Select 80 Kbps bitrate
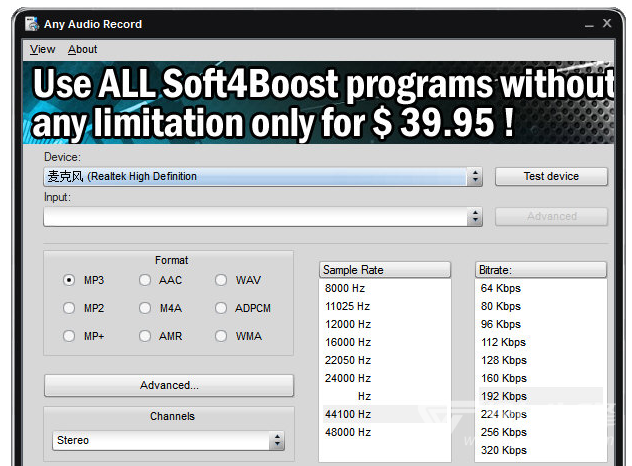This screenshot has height=466, width=632. [x=541, y=306]
